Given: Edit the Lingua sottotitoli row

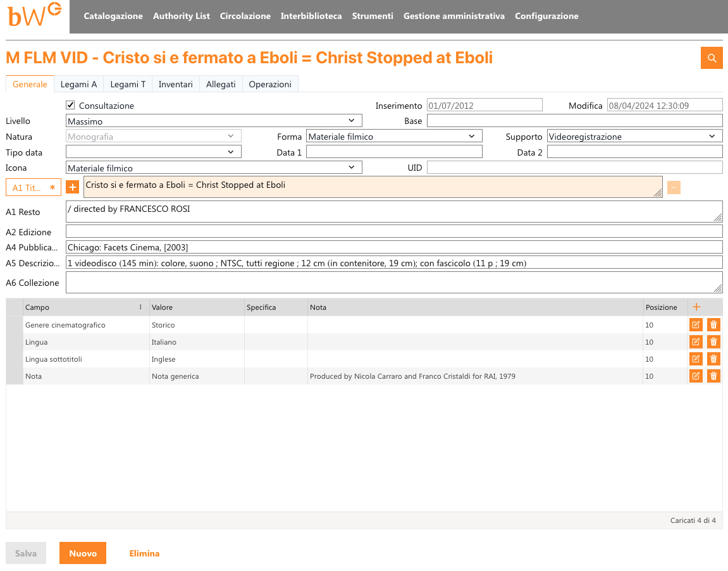Looking at the screenshot, I should pos(696,359).
